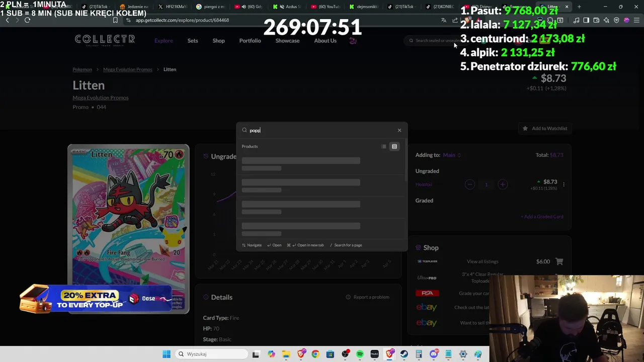Click View all listings in Shop
The height and width of the screenshot is (362, 644).
[482, 261]
